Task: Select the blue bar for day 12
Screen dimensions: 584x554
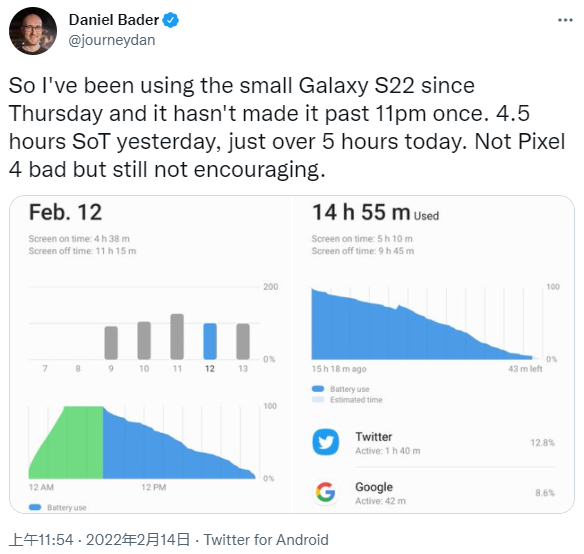Action: click(x=210, y=341)
